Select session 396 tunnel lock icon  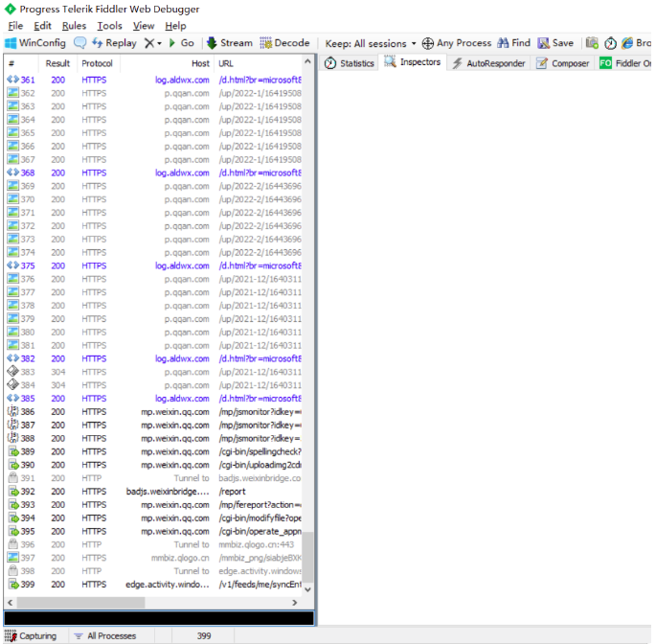13,544
